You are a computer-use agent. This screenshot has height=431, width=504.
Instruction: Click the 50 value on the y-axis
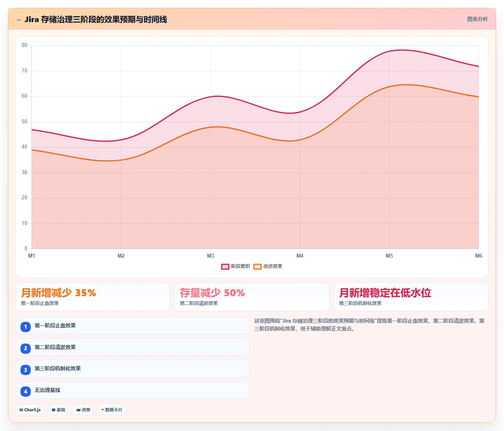pyautogui.click(x=24, y=122)
